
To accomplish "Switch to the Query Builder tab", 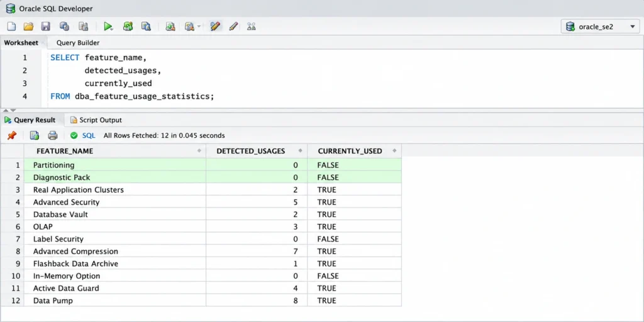I will 78,43.
